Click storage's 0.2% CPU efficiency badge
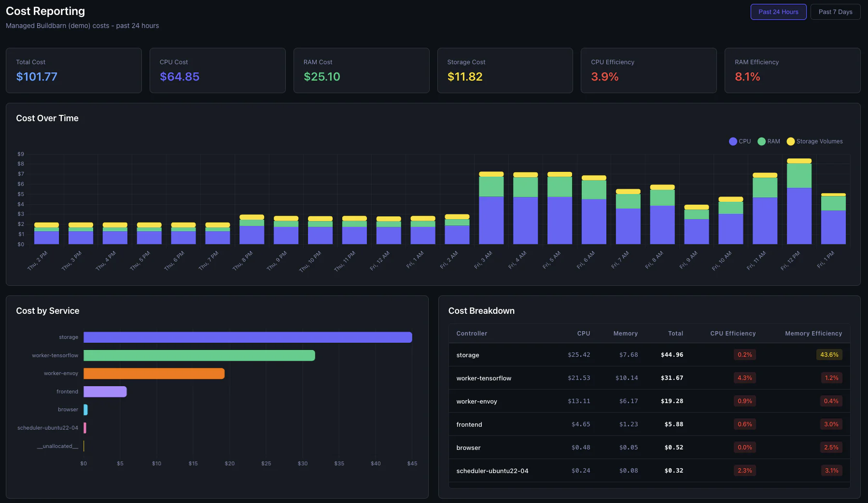 745,355
